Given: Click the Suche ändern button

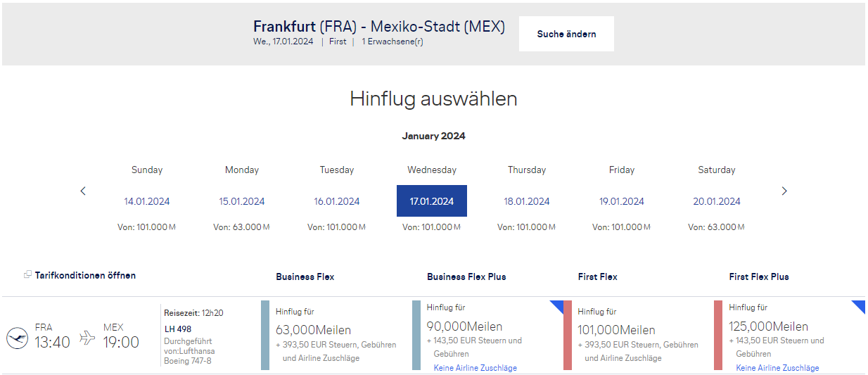Looking at the screenshot, I should pos(566,34).
